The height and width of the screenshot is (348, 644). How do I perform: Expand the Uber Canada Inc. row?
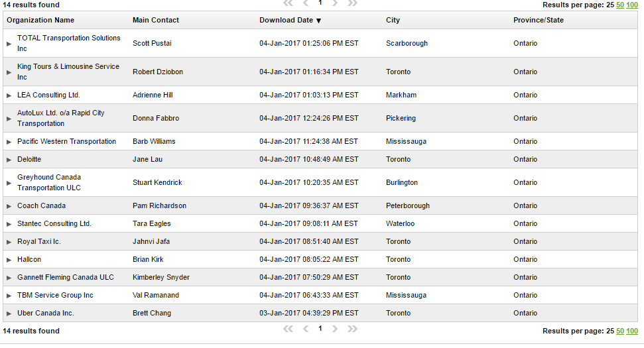click(9, 314)
